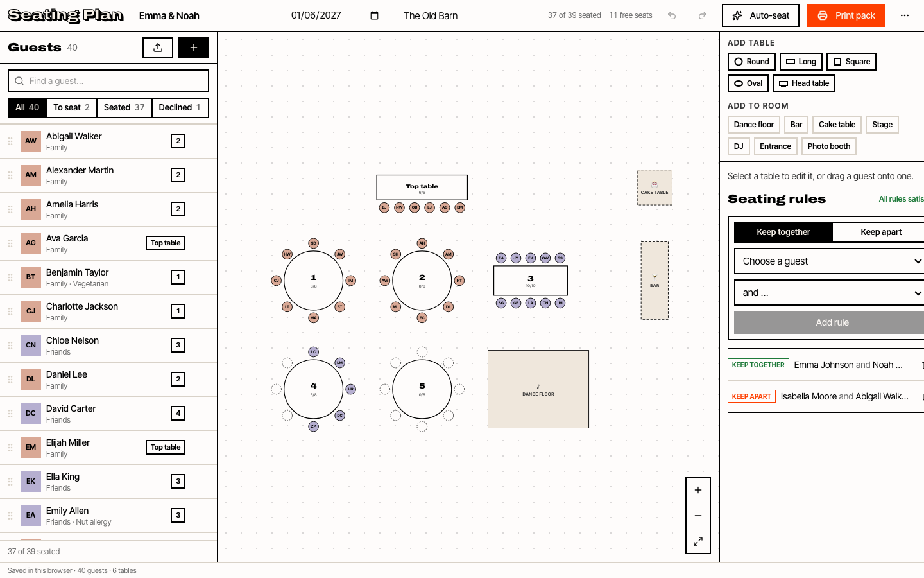Open Abigail Walker's table 2 badge
924x578 pixels.
tap(178, 141)
